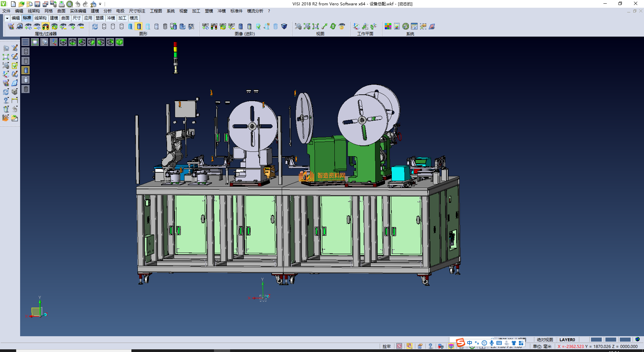The width and height of the screenshot is (644, 352).
Task: Click the 单位: 毫米 units field
Action: point(542,346)
